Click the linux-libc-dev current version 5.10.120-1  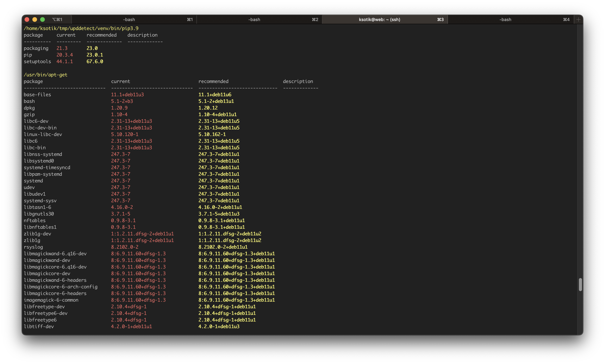pyautogui.click(x=125, y=134)
